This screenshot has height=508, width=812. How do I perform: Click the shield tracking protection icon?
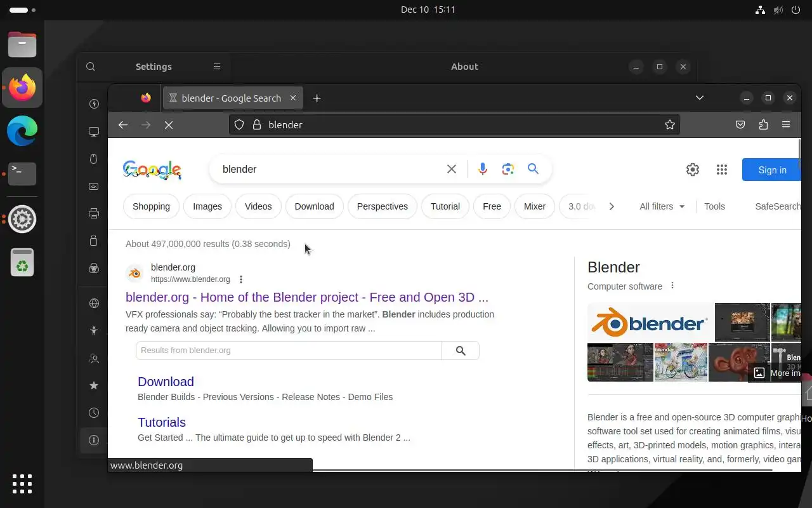pos(239,125)
